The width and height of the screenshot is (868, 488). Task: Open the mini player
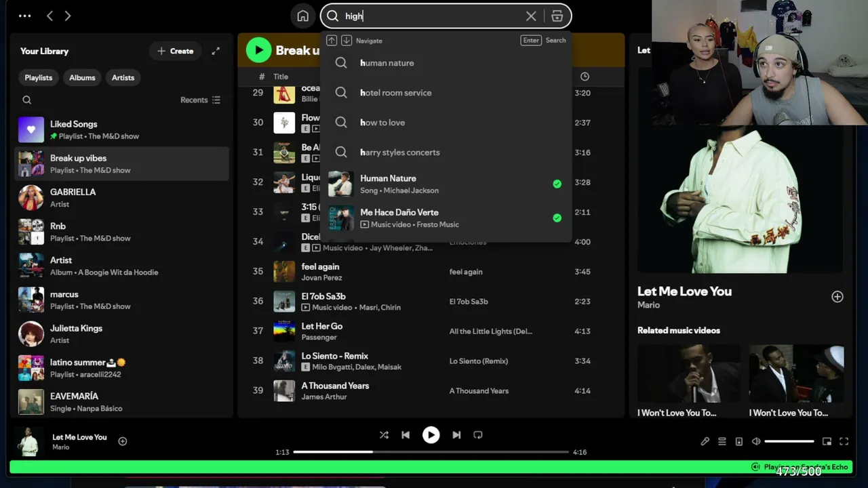pyautogui.click(x=827, y=441)
